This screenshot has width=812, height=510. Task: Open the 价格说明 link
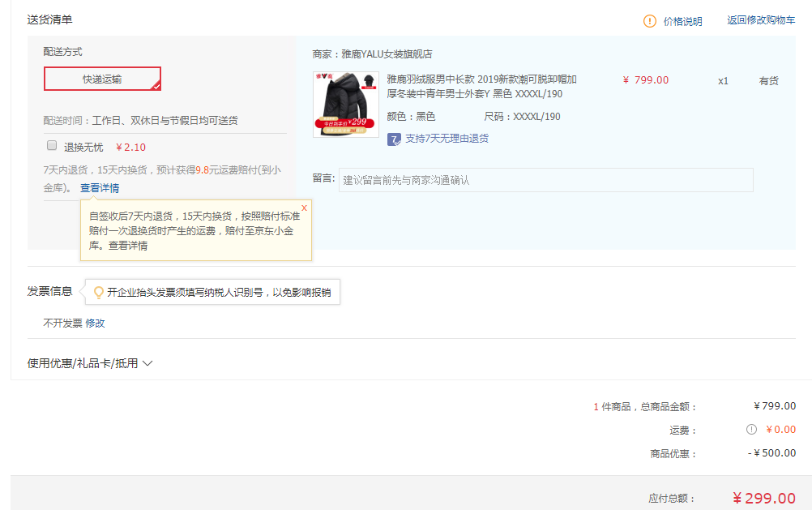(x=682, y=21)
